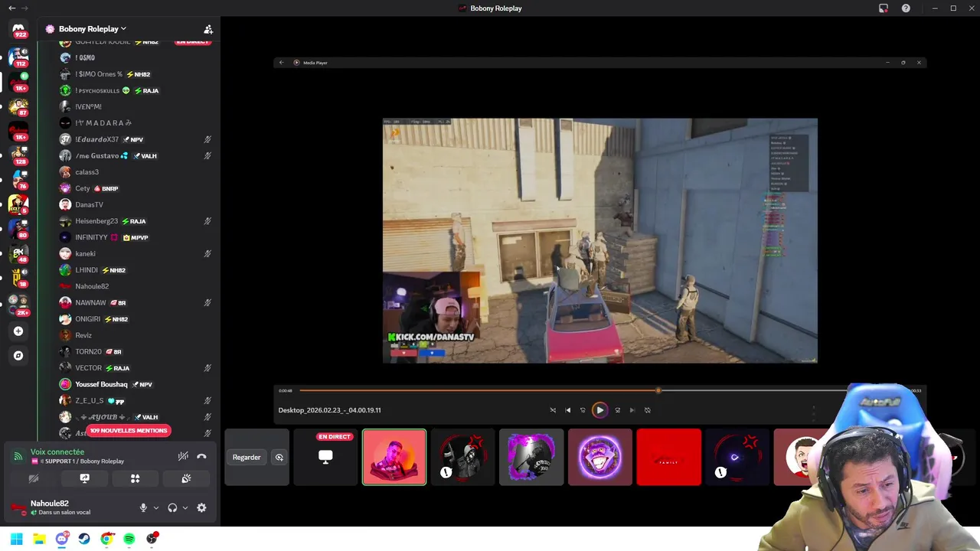
Task: Open microphone input options arrow
Action: coord(155,507)
